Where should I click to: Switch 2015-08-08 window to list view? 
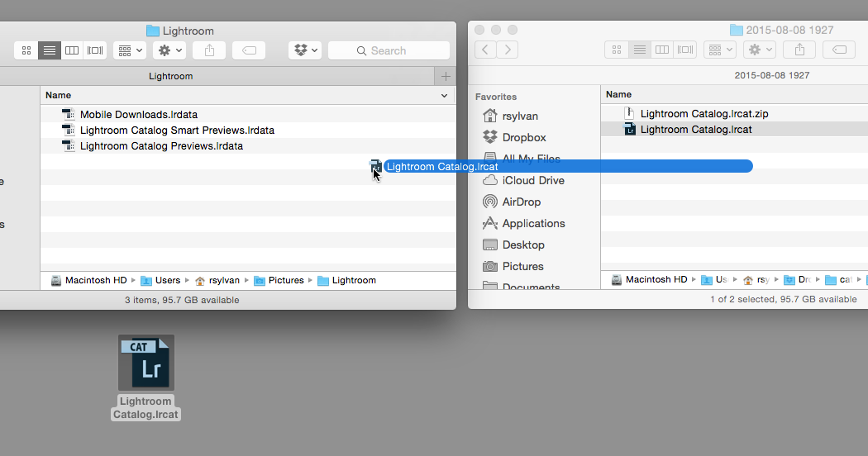point(639,50)
